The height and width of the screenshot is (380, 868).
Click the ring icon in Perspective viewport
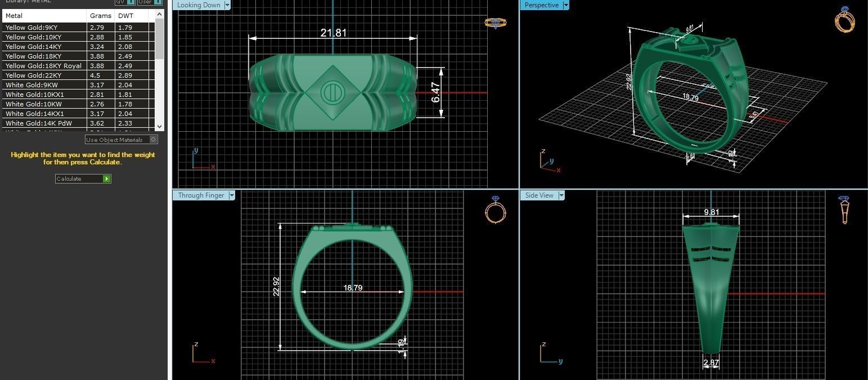tap(845, 19)
